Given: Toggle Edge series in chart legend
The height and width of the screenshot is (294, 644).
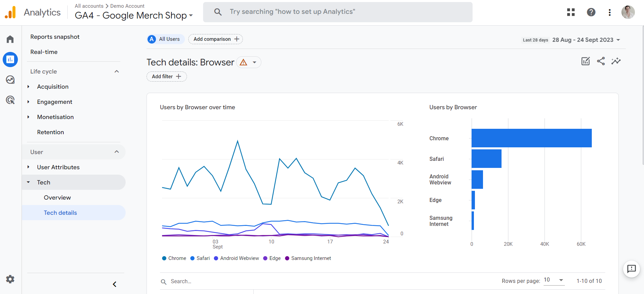Looking at the screenshot, I should [x=271, y=258].
